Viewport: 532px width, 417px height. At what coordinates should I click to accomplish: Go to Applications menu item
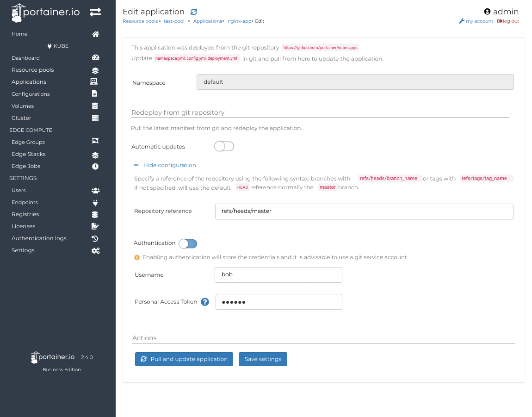coord(29,82)
